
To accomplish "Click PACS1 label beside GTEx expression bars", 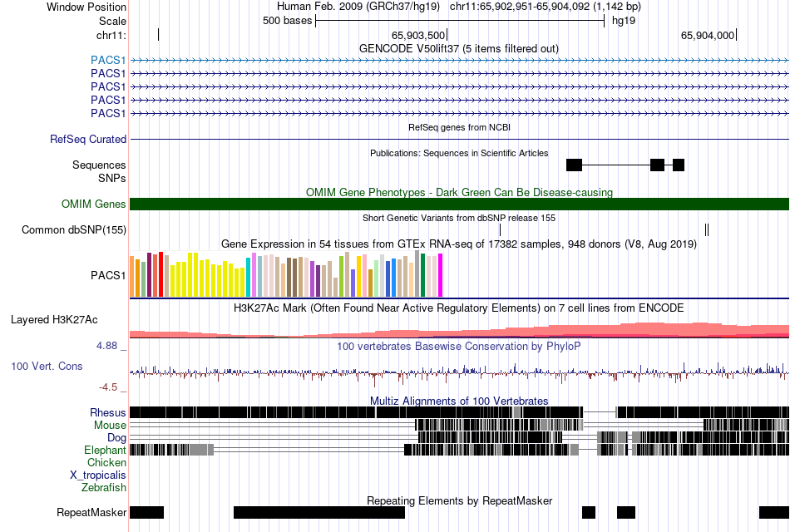I will 108,275.
